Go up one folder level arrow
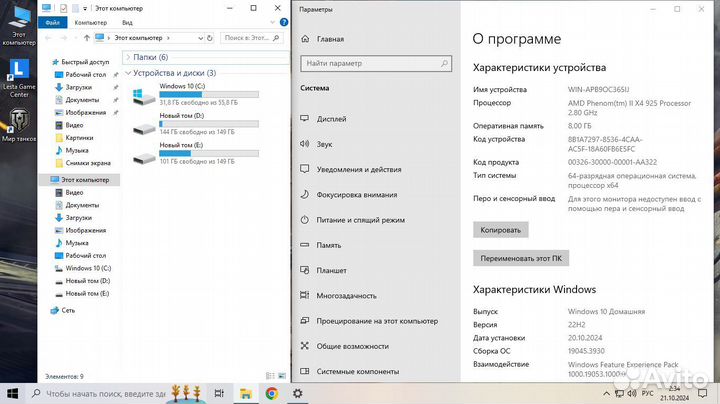 86,38
